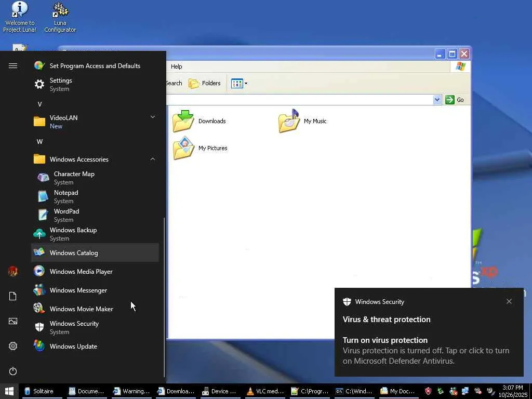Launch Character Map
532x399 pixels.
[95, 178]
